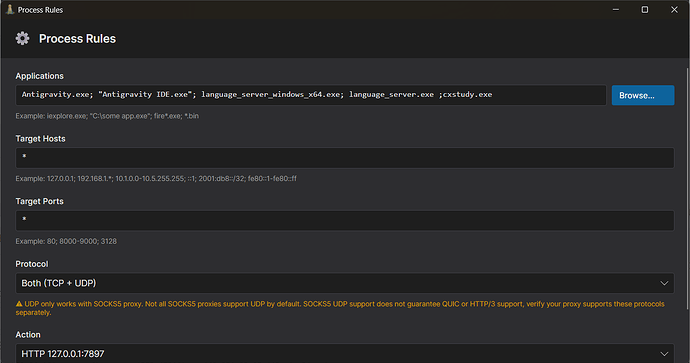The image size is (690, 363).
Task: Open the Protocol dropdown showing Both (TCP + UDP)
Action: coord(345,283)
